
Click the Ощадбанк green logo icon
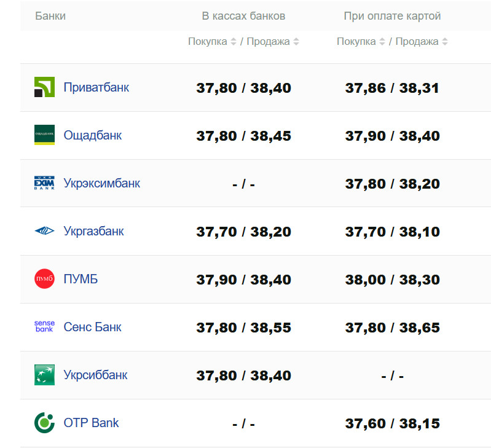pyautogui.click(x=44, y=135)
